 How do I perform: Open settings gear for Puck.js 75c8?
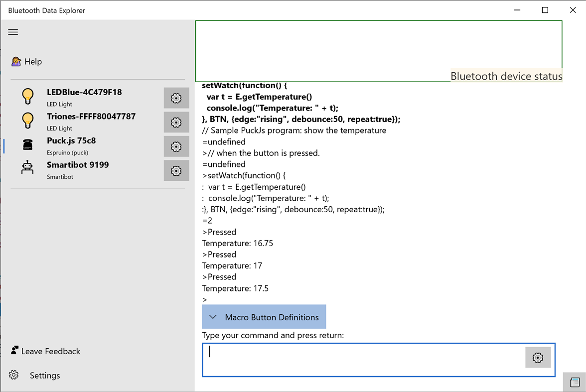[176, 147]
